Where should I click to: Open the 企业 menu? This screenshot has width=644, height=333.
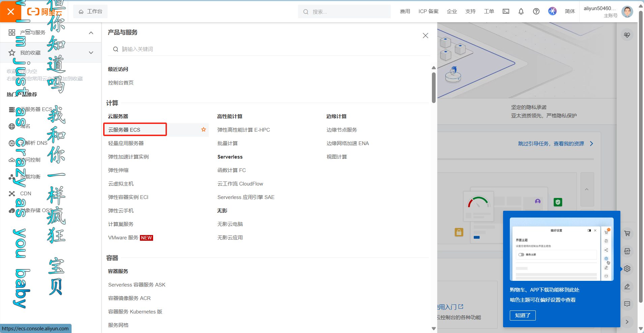pos(452,11)
